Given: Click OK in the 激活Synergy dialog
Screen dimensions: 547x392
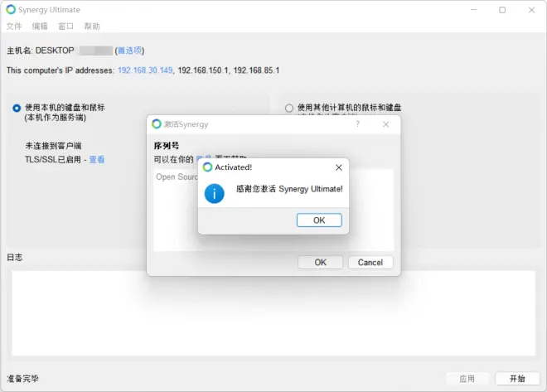Looking at the screenshot, I should coord(320,262).
